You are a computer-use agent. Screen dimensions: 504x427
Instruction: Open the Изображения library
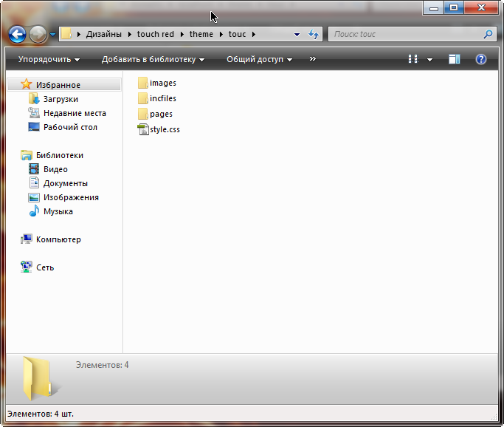point(71,197)
